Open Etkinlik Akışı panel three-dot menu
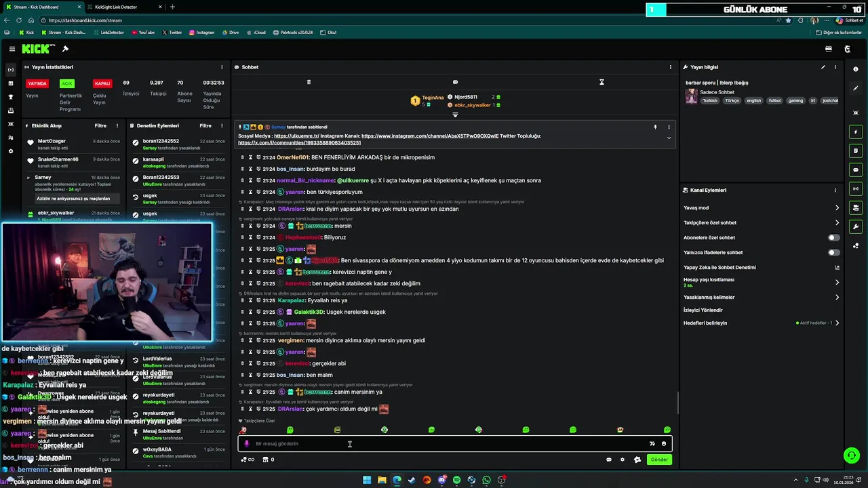 [x=117, y=125]
